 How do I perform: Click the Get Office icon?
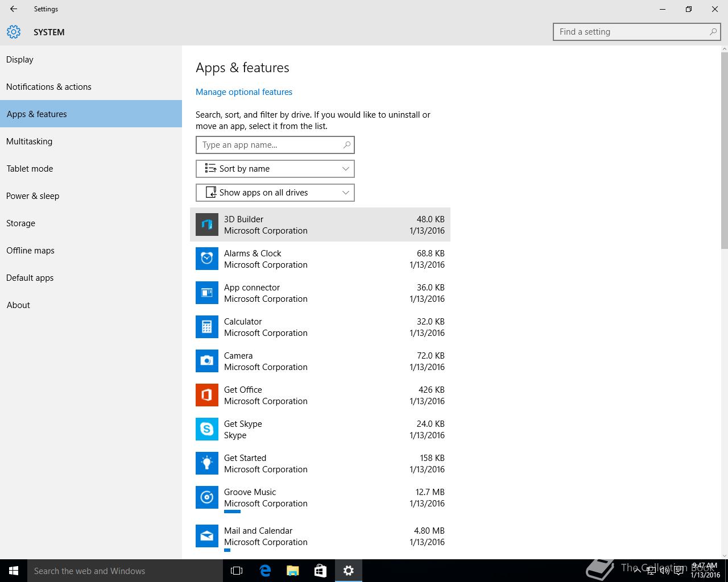207,395
